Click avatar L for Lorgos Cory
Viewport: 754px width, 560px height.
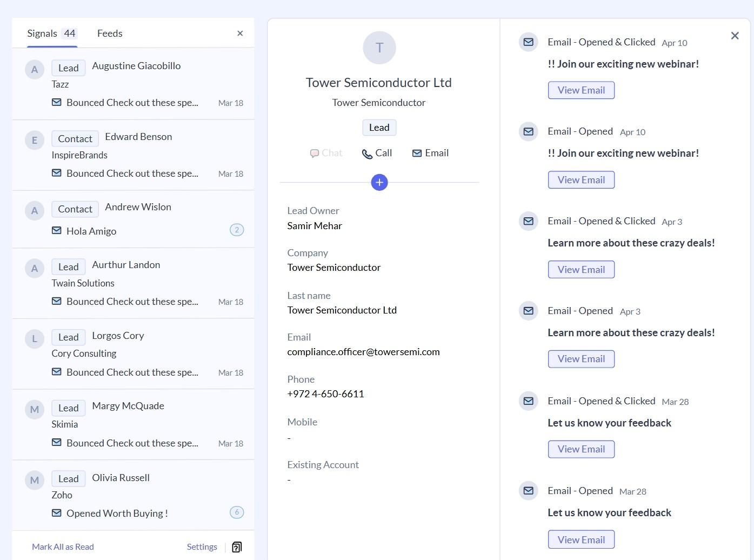[35, 339]
